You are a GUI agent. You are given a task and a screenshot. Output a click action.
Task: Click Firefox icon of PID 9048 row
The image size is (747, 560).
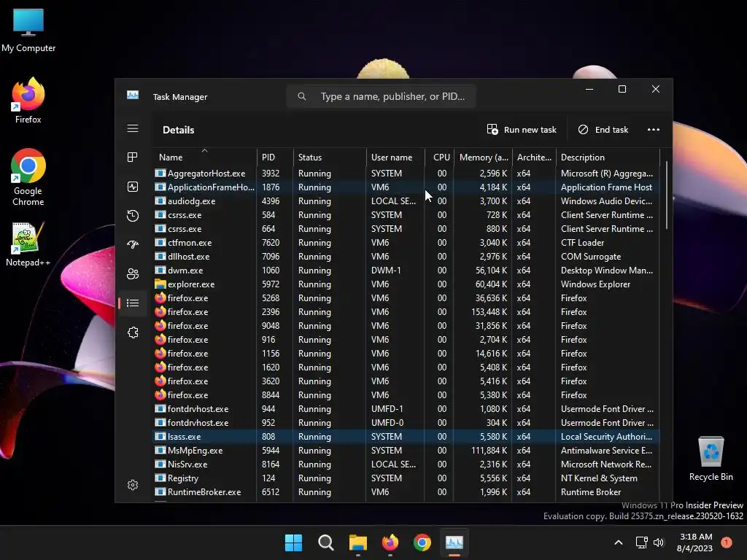[160, 325]
